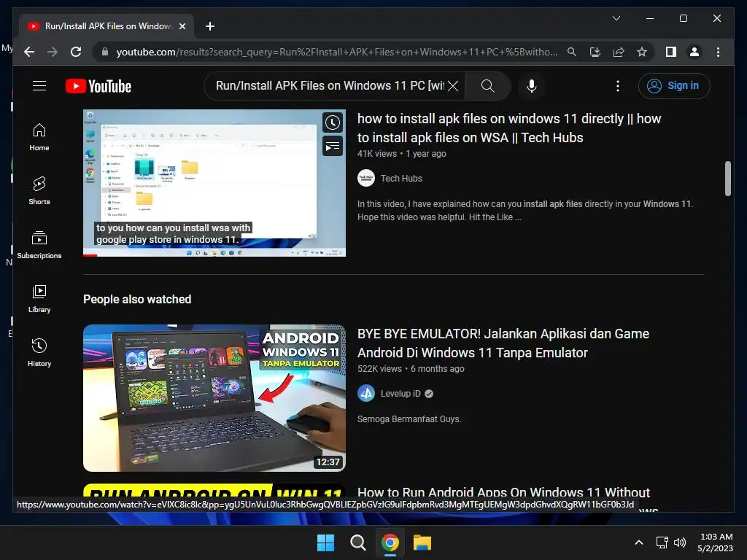Viewport: 747px width, 560px height.
Task: Open Home in the YouTube sidebar
Action: click(39, 137)
